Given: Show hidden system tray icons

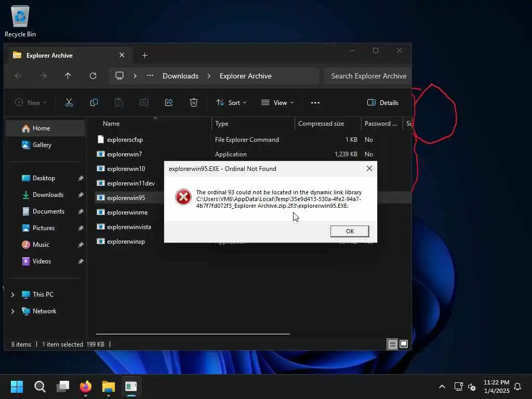Looking at the screenshot, I should pyautogui.click(x=442, y=387).
